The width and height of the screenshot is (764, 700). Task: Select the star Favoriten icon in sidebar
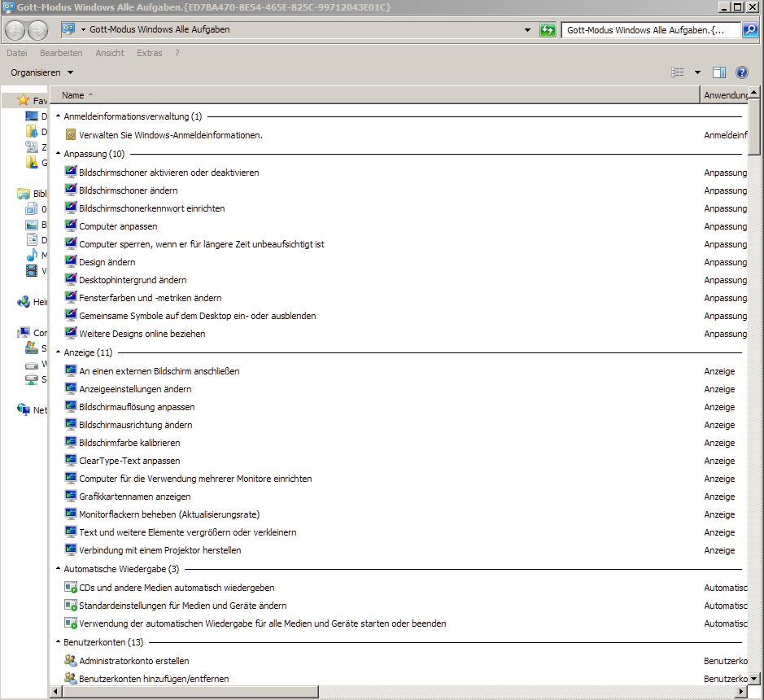23,100
